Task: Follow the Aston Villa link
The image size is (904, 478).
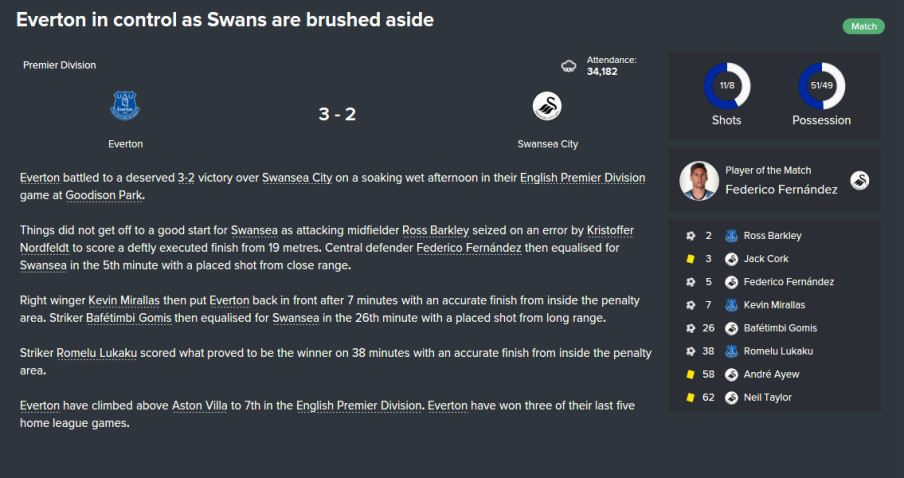Action: (x=199, y=405)
